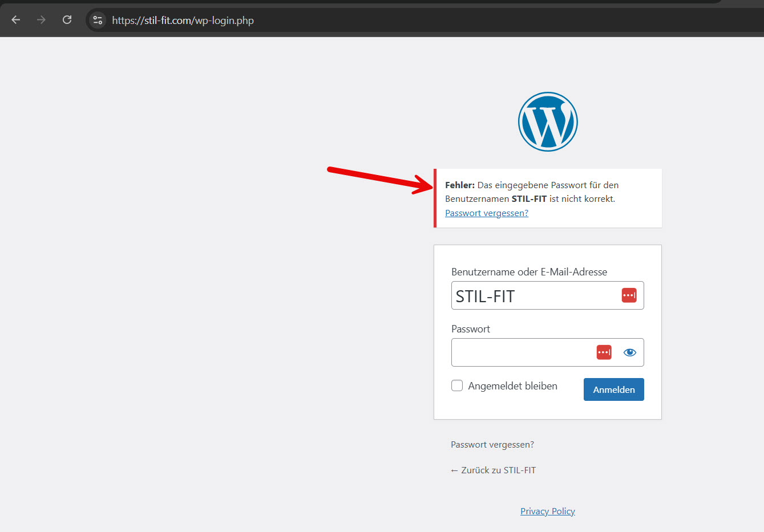
Task: Show password with the eye icon
Action: coord(630,352)
